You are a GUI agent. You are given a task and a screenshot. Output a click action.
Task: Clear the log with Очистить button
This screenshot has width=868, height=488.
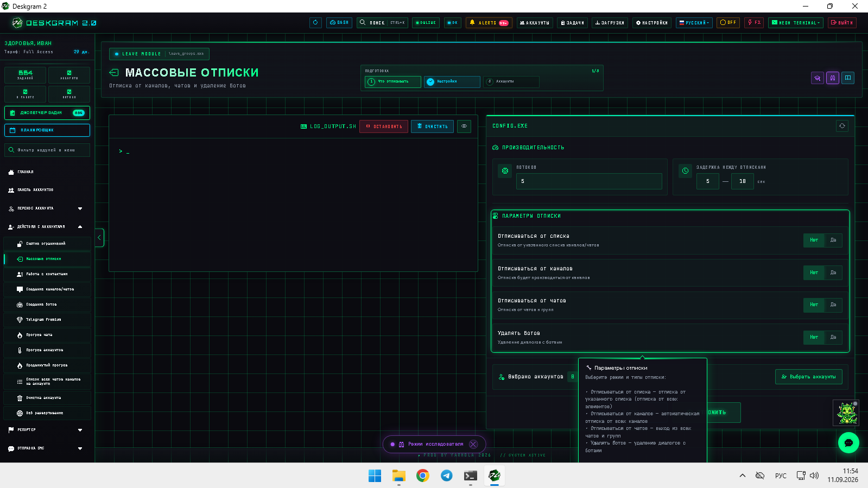(432, 126)
